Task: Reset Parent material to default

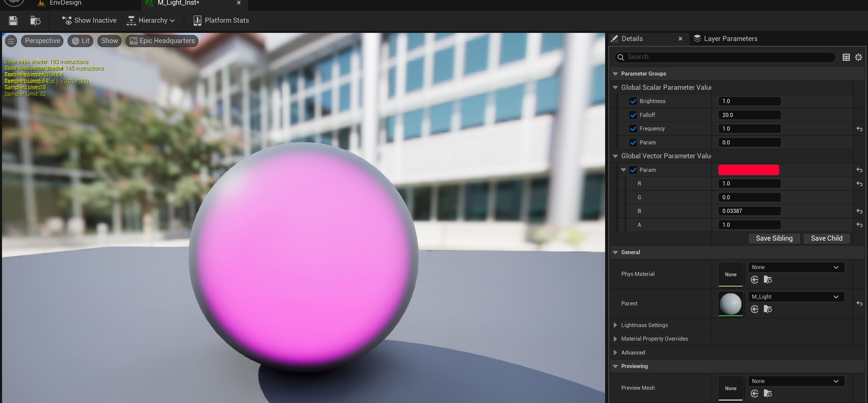Action: point(859,303)
